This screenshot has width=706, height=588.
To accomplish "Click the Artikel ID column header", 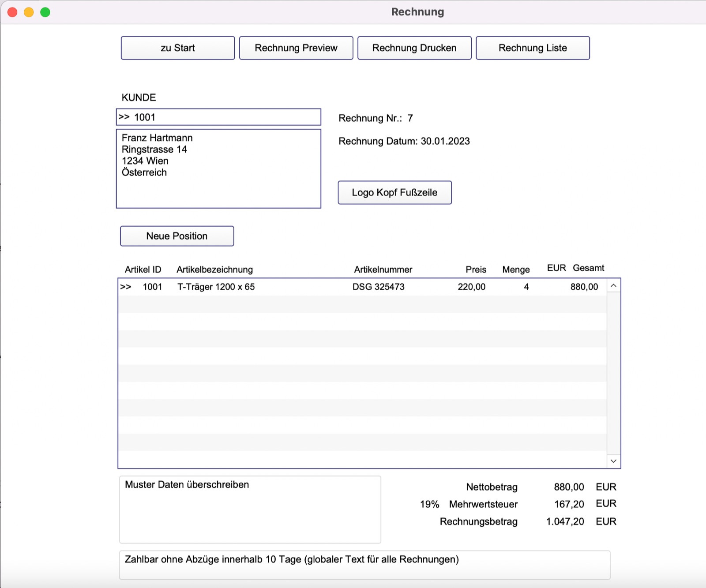I will pyautogui.click(x=143, y=270).
